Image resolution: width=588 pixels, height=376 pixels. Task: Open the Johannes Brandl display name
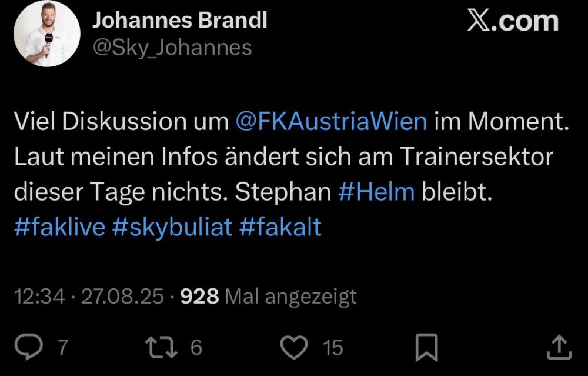(179, 21)
